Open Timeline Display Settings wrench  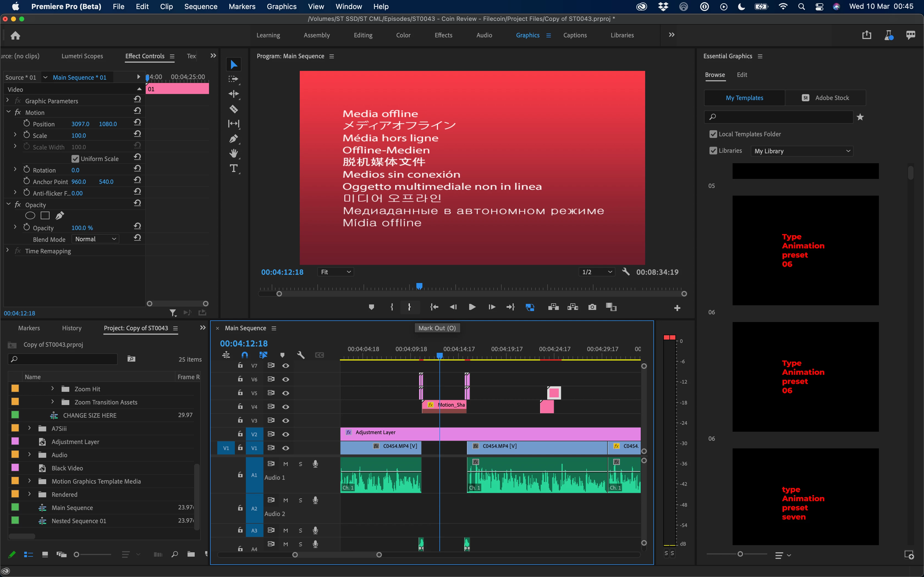pos(301,355)
